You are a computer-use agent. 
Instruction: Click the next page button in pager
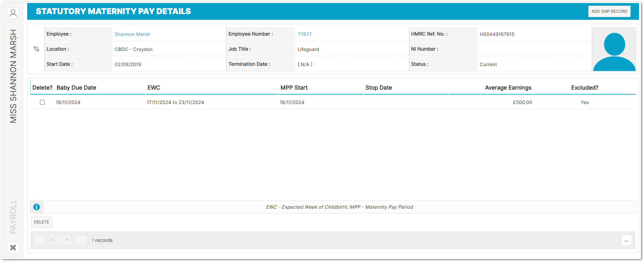[82, 240]
